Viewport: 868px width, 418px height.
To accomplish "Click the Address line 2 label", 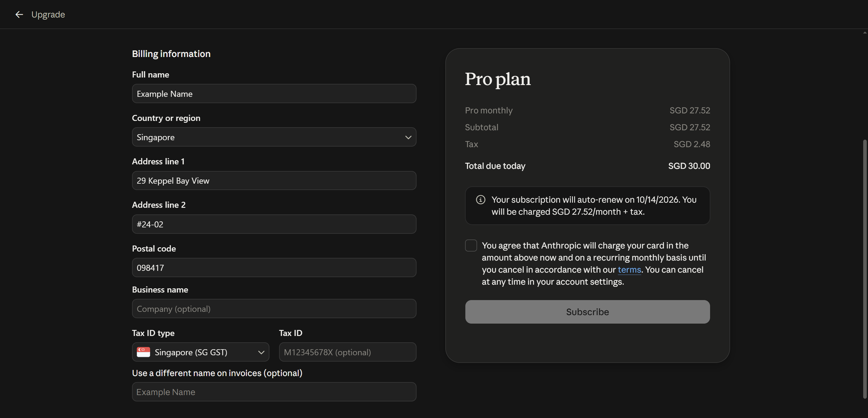I will (x=159, y=205).
